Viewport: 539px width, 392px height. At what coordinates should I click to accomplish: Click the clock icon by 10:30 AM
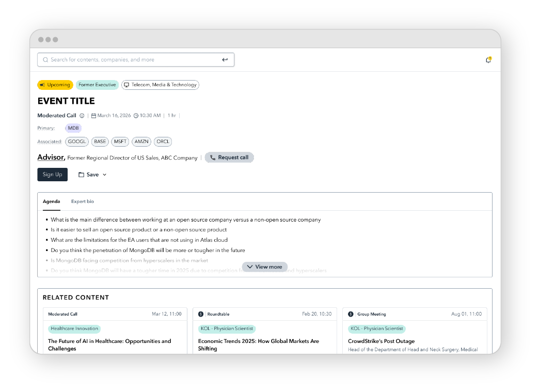[136, 116]
